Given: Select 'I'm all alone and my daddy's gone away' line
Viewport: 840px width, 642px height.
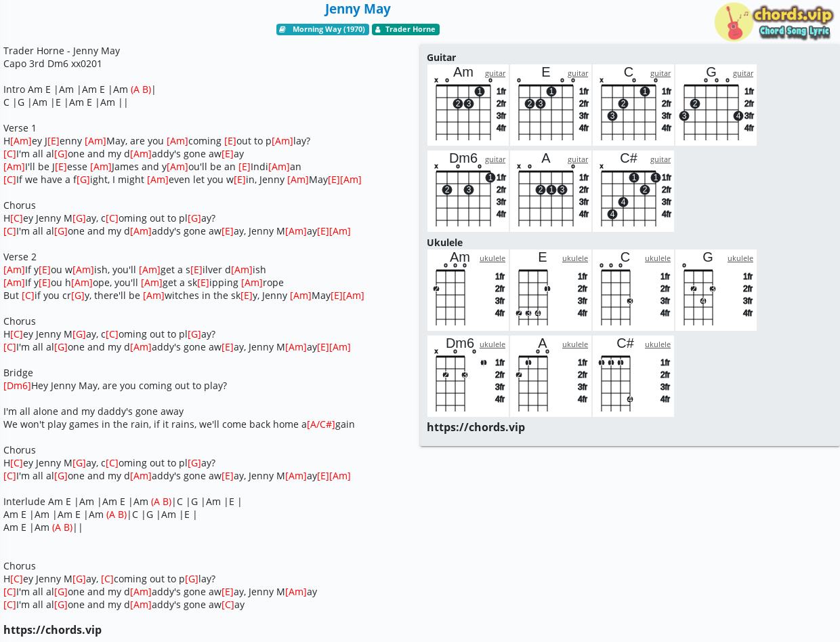Looking at the screenshot, I should [x=93, y=412].
